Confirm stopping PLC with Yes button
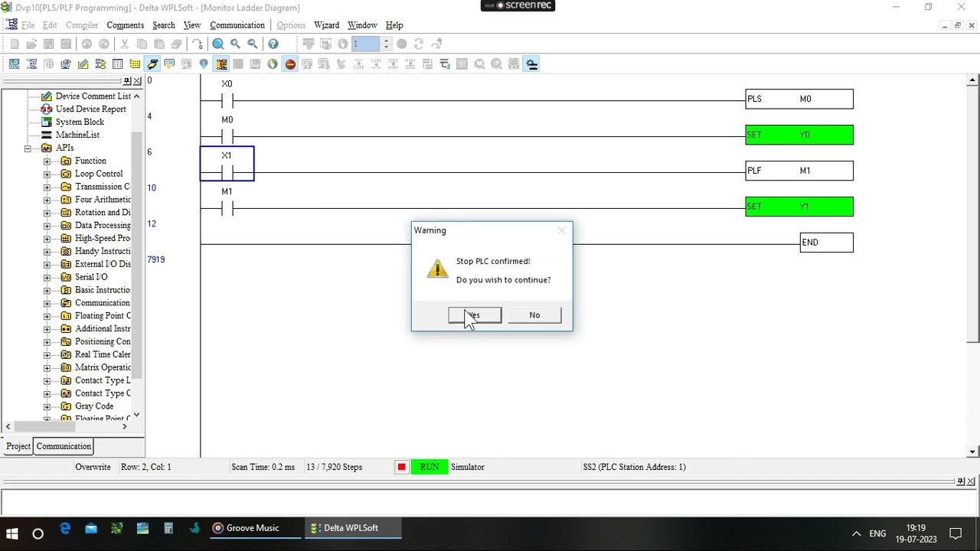Viewport: 980px width, 551px height. 475,315
